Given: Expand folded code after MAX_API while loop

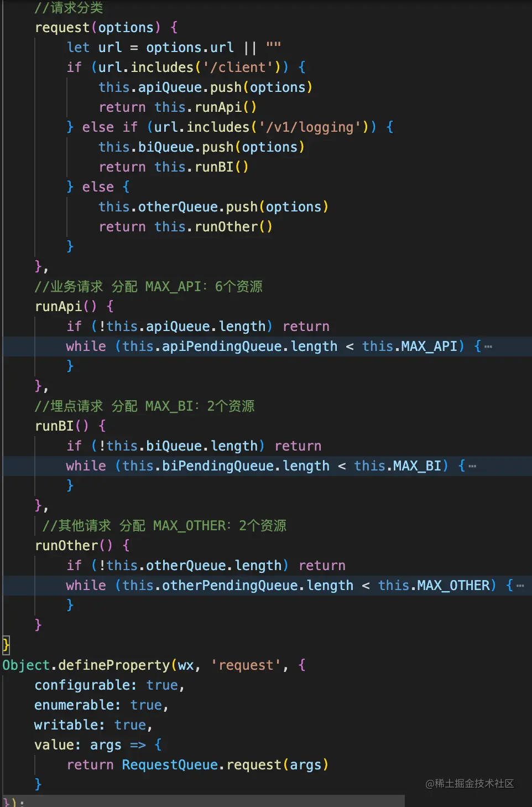Looking at the screenshot, I should [488, 346].
